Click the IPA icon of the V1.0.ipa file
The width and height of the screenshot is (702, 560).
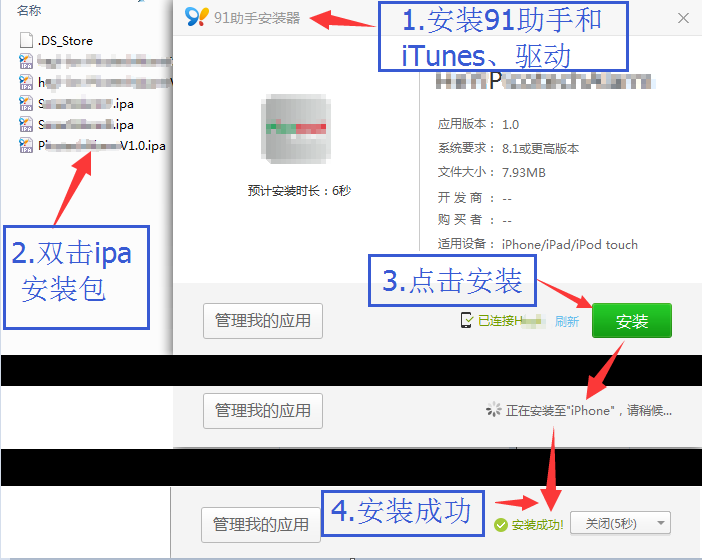click(x=26, y=145)
